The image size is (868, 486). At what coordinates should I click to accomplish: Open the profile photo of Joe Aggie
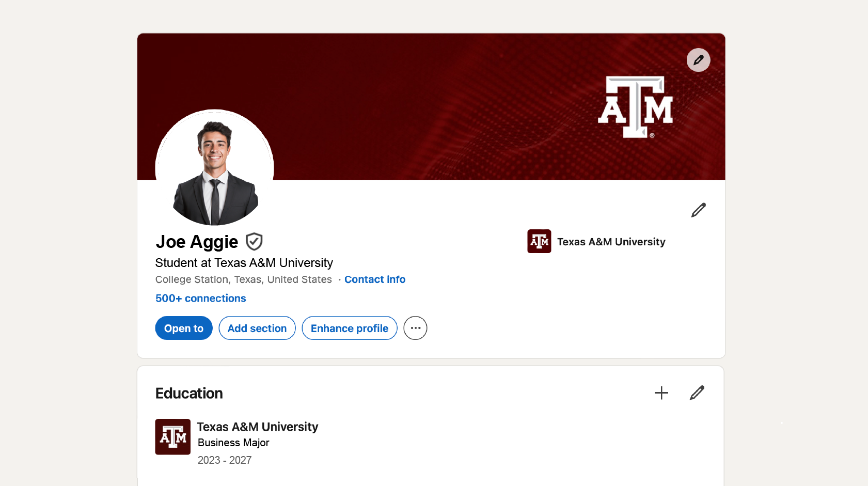(x=214, y=168)
